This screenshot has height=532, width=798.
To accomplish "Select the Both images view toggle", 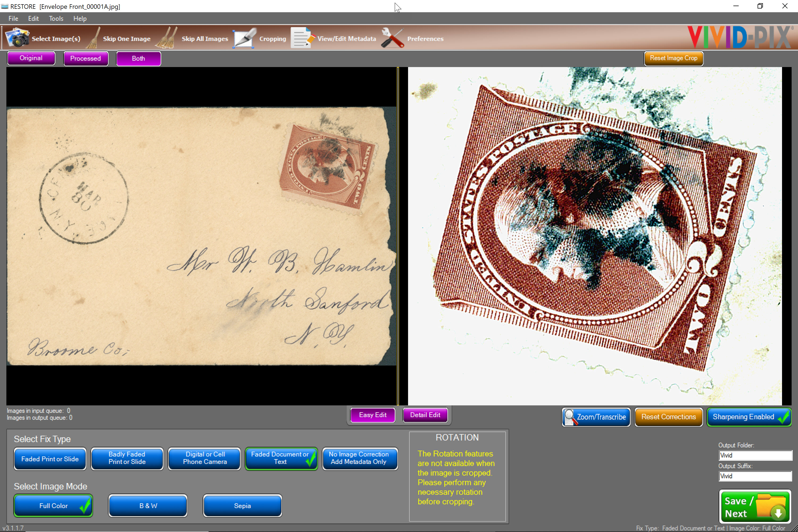I will pos(139,58).
